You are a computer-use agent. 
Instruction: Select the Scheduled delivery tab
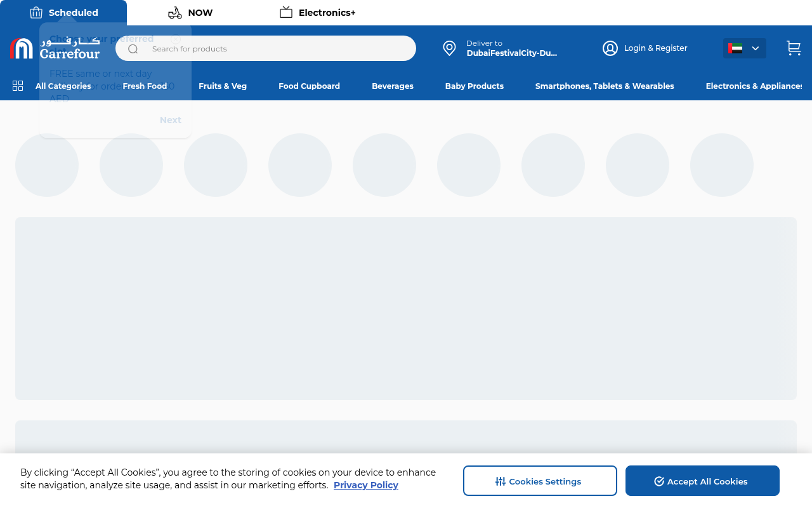coord(63,13)
